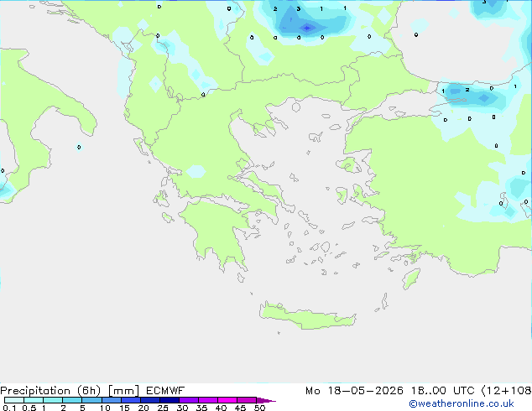Click the '[mm]' unit label
The height and width of the screenshot is (411, 532).
click(123, 391)
